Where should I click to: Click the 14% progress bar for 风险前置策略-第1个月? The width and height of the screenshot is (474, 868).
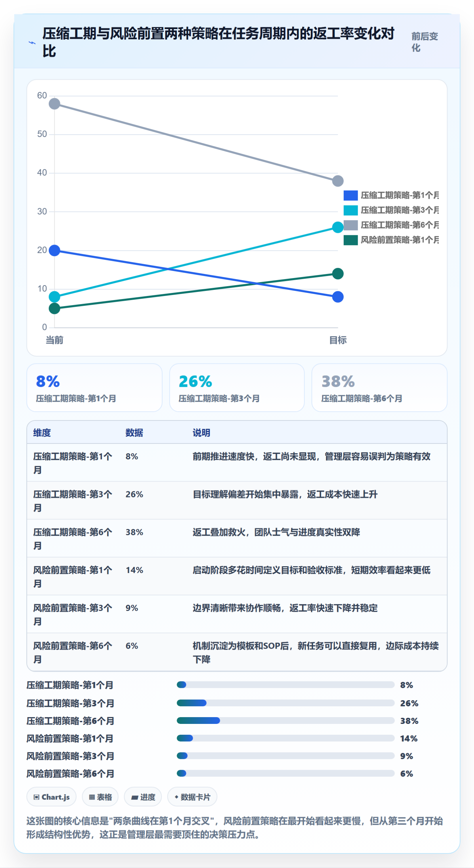285,738
